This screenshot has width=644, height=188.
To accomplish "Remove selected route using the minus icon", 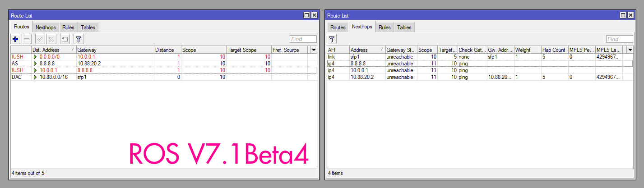I will pyautogui.click(x=27, y=39).
